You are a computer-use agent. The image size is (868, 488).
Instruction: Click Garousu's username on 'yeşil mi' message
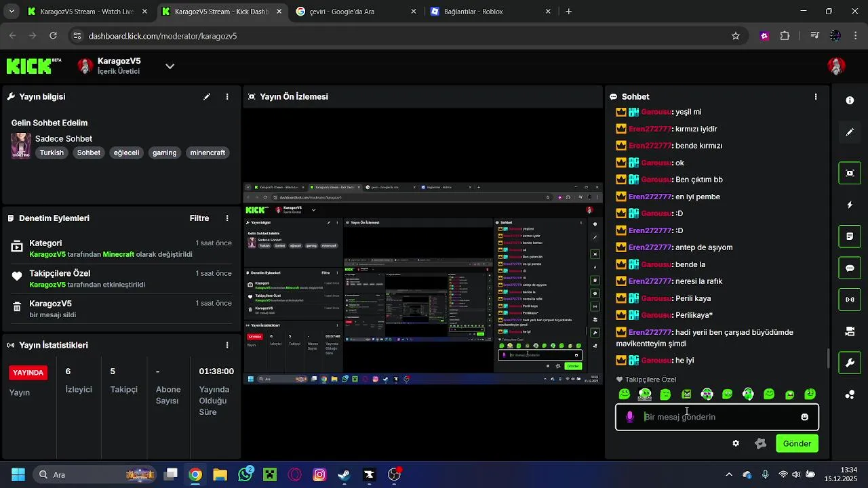click(x=656, y=112)
